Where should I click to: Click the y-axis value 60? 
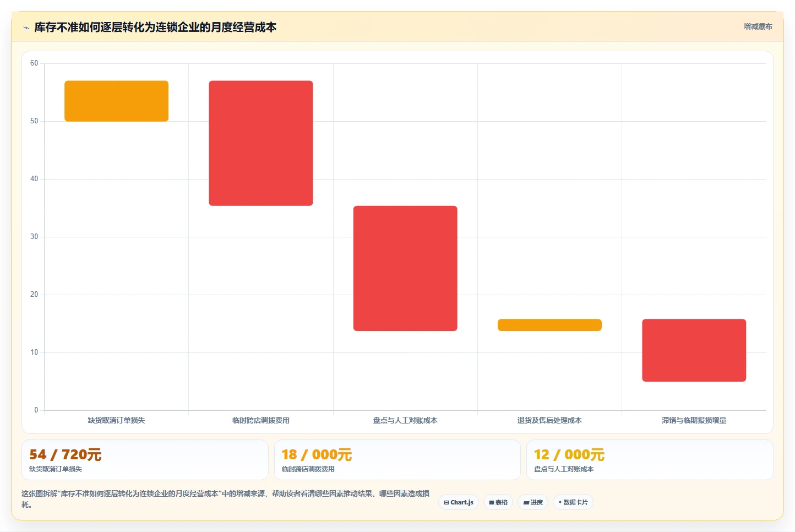(34, 63)
